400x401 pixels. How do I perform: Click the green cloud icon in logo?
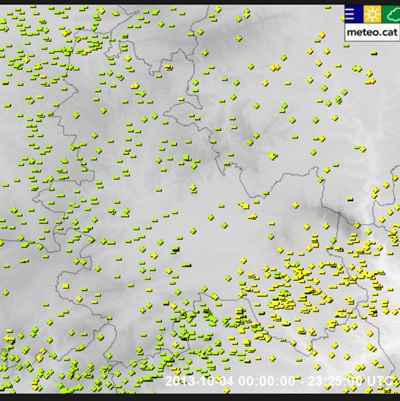click(x=391, y=14)
